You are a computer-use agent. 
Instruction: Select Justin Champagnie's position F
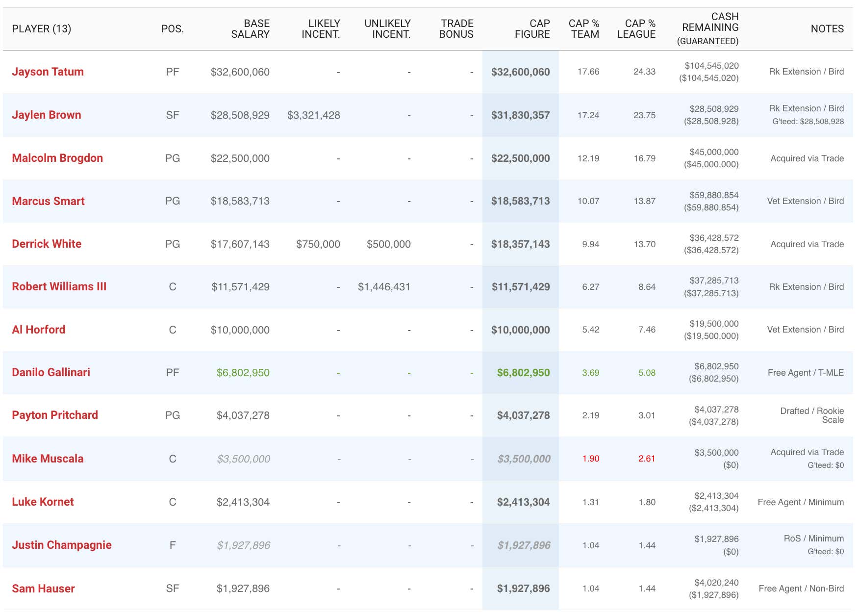[173, 545]
